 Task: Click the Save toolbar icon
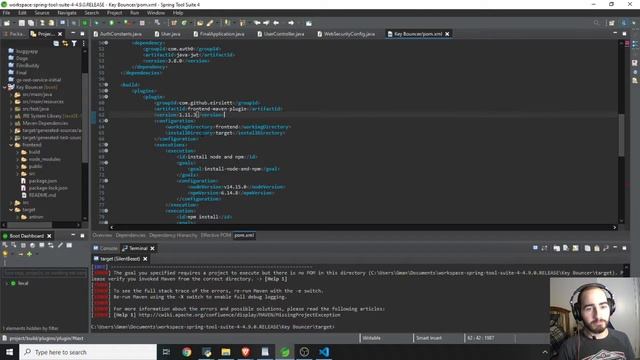[22, 23]
